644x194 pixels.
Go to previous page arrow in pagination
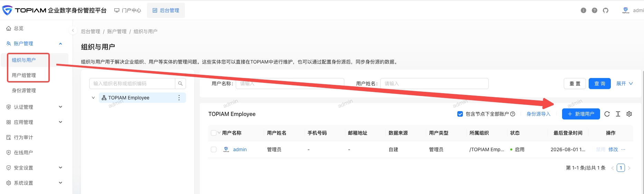[613, 168]
